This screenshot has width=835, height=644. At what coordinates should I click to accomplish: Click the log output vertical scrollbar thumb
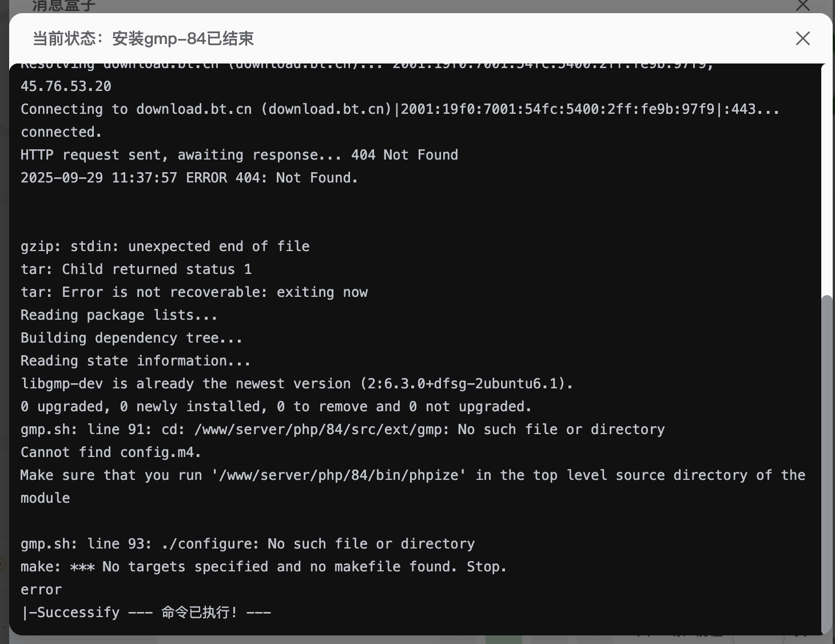tap(826, 463)
